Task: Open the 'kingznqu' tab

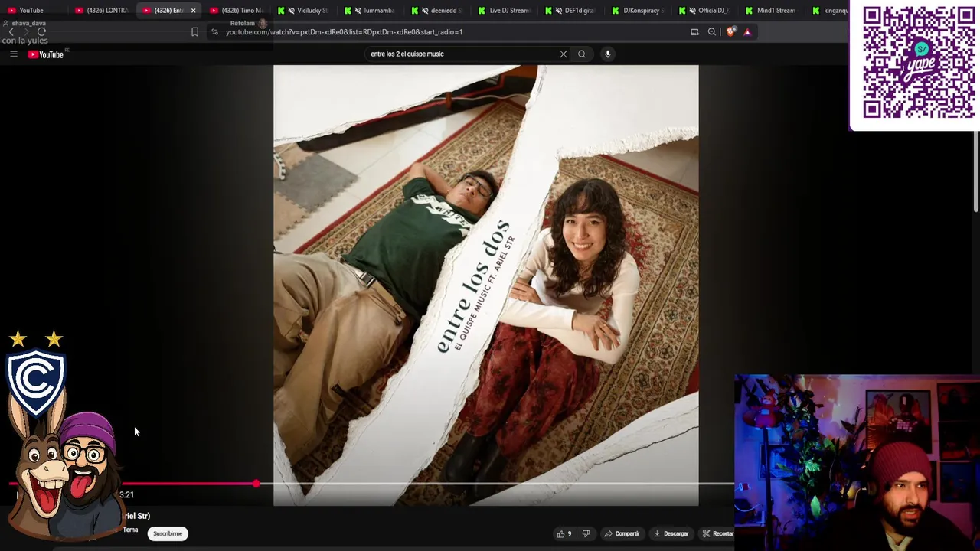Action: 831,11
